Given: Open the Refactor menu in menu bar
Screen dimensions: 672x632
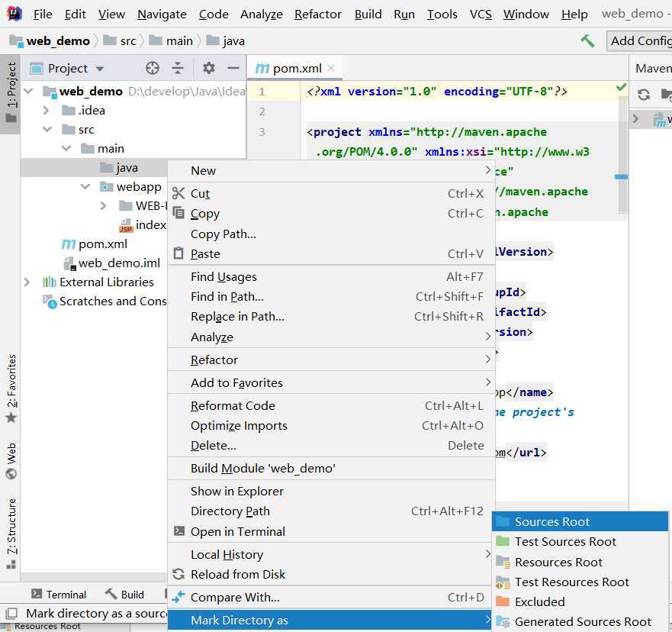Looking at the screenshot, I should coord(318,15).
